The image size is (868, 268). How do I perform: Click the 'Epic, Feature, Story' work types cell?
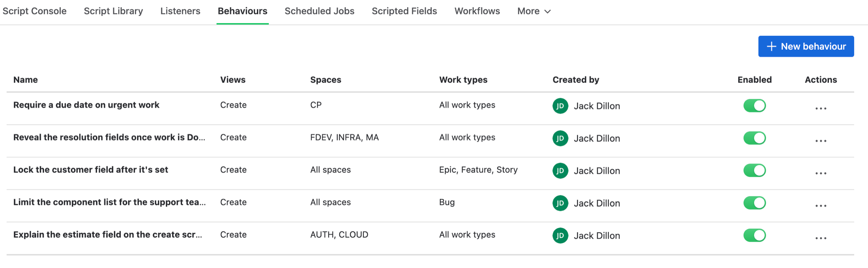[x=478, y=170]
